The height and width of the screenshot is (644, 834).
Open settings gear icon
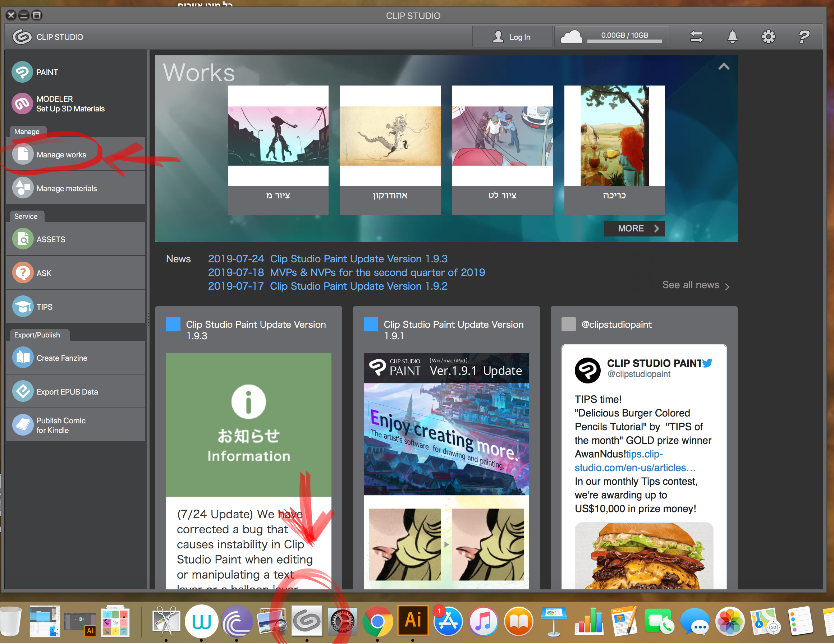point(768,37)
